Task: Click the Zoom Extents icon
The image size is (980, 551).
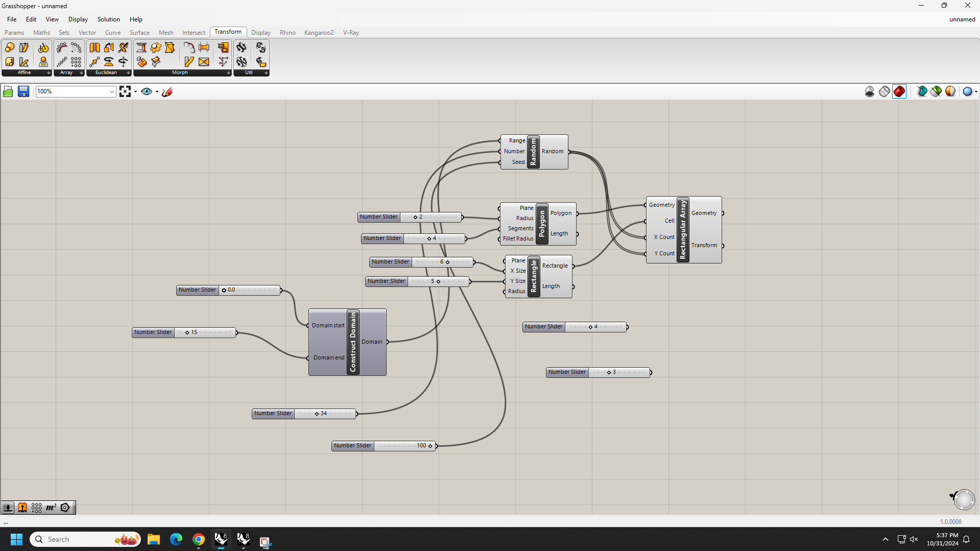Action: (x=125, y=91)
